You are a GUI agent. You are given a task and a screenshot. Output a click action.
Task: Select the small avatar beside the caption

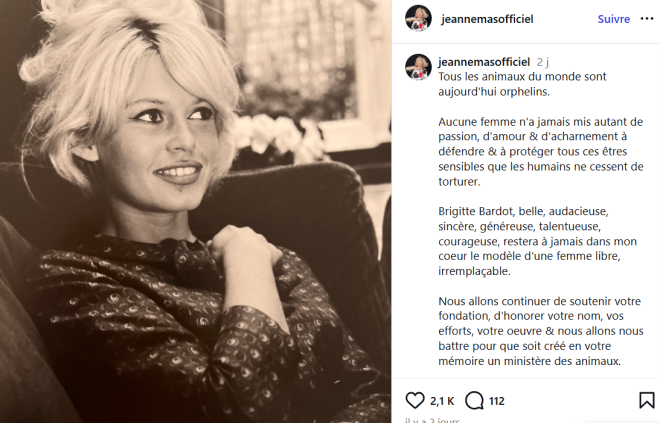tap(418, 67)
